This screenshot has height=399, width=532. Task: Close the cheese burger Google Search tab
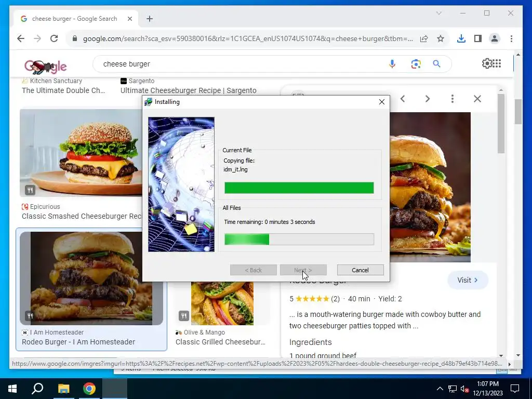pyautogui.click(x=129, y=19)
